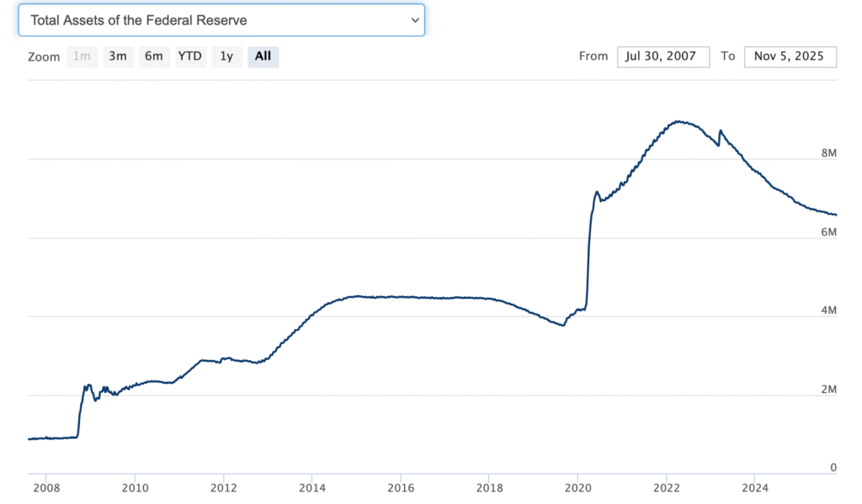The image size is (862, 504).
Task: Select the 1m zoom range
Action: [82, 56]
